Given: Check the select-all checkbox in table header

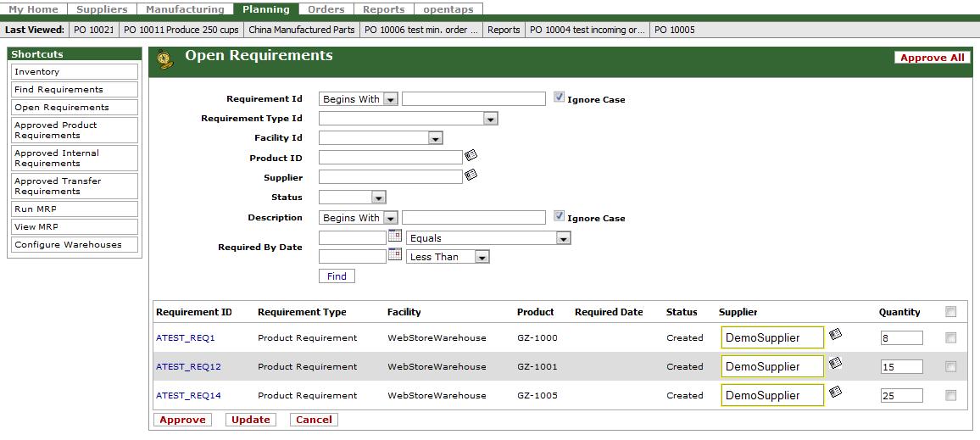Looking at the screenshot, I should click(950, 312).
